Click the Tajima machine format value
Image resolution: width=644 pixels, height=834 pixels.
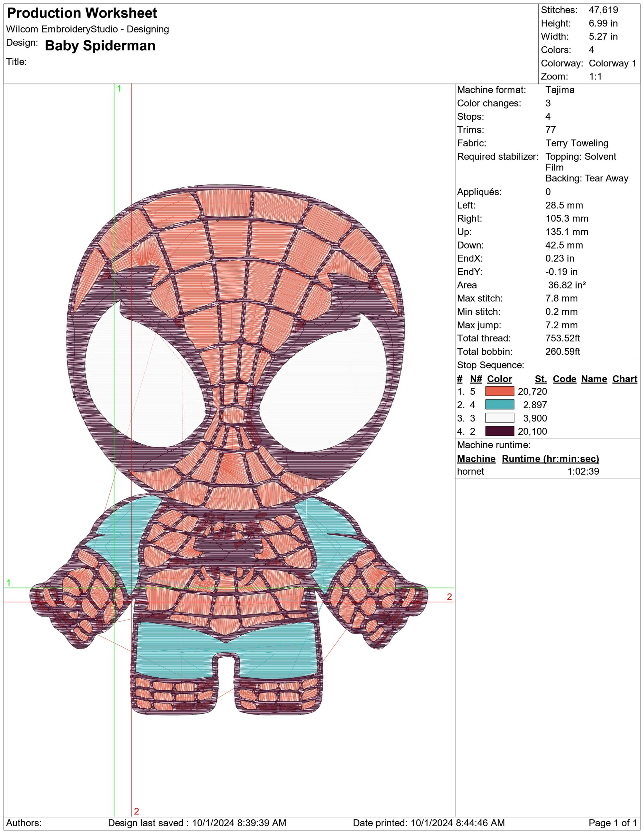(x=560, y=90)
